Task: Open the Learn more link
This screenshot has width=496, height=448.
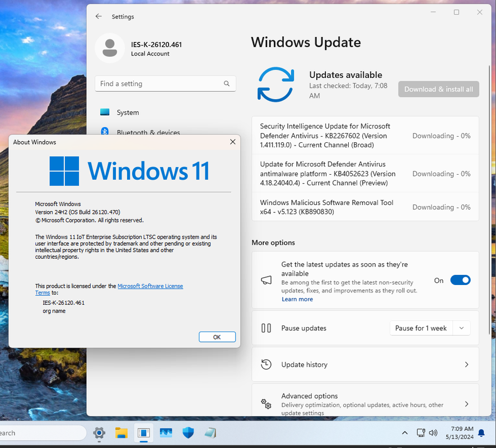Action: 297,299
